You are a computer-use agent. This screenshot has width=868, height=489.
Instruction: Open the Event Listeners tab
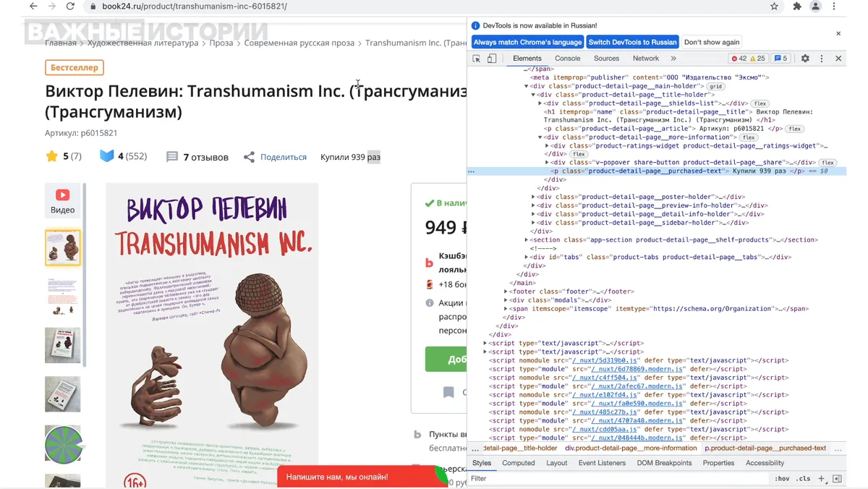pyautogui.click(x=602, y=463)
